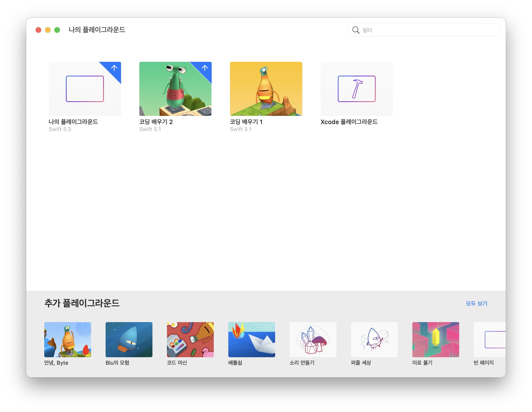Pick the 배틀쉽 playground

coord(252,339)
